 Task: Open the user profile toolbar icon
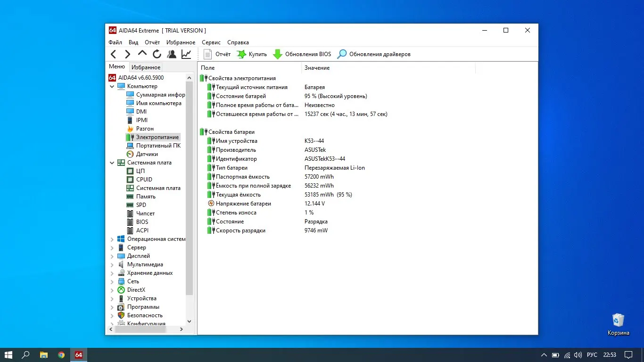172,54
